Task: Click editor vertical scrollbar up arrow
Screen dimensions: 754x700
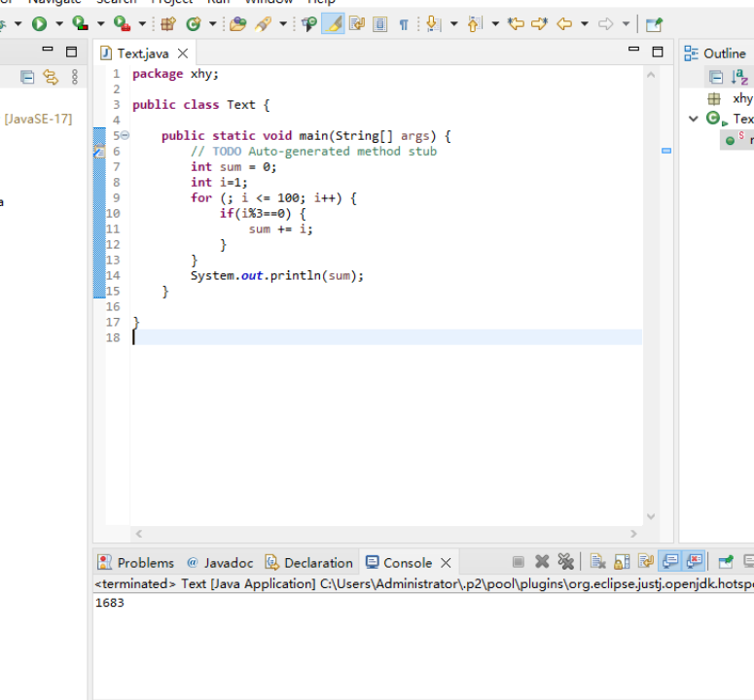Action: [651, 75]
